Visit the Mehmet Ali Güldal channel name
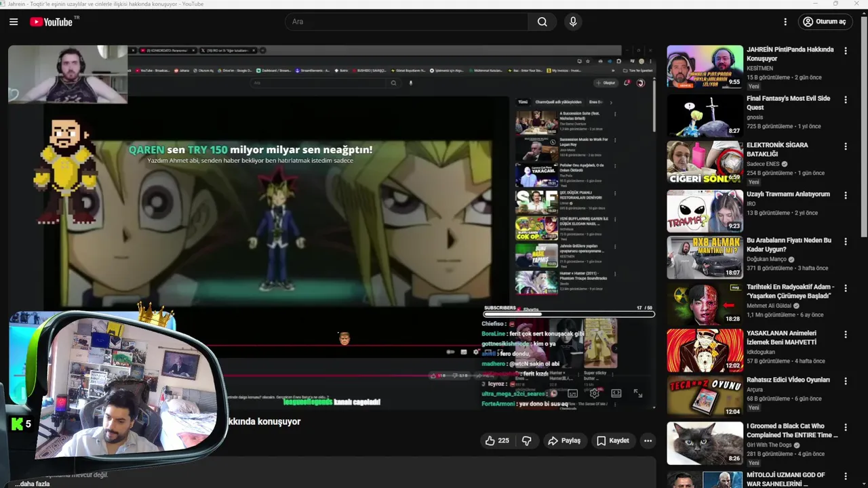 tap(769, 306)
